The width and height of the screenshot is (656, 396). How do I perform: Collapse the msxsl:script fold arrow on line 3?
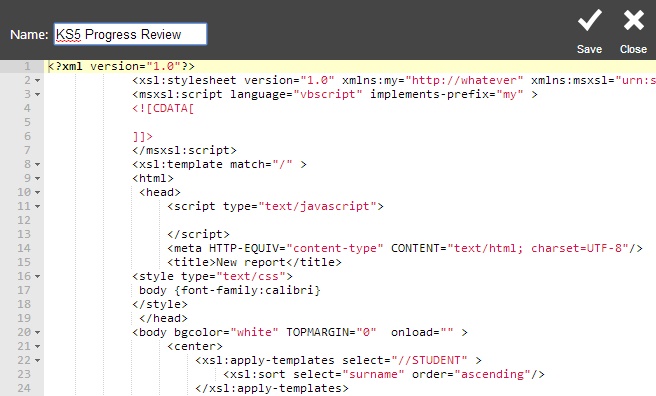(37, 95)
